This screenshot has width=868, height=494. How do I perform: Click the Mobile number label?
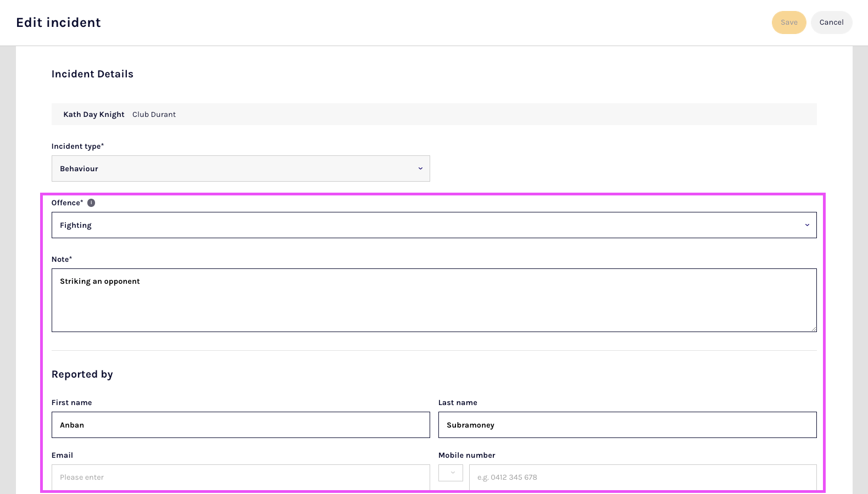(466, 455)
